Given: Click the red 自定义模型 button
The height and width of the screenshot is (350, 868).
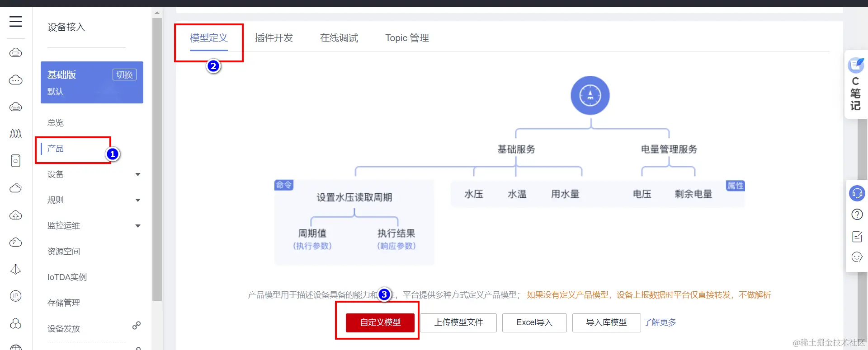Looking at the screenshot, I should click(x=380, y=322).
